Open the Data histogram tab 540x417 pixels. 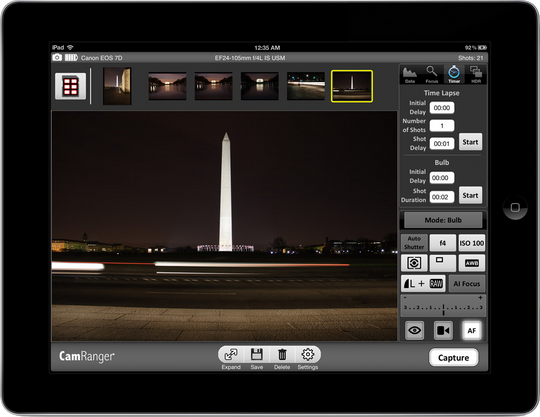tap(410, 74)
